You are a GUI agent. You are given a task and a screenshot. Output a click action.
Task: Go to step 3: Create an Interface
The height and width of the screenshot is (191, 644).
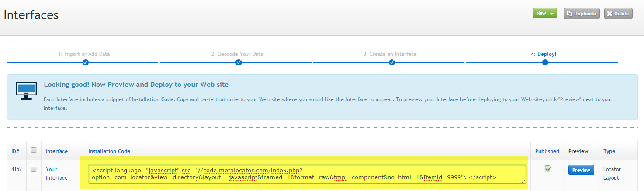pyautogui.click(x=390, y=54)
